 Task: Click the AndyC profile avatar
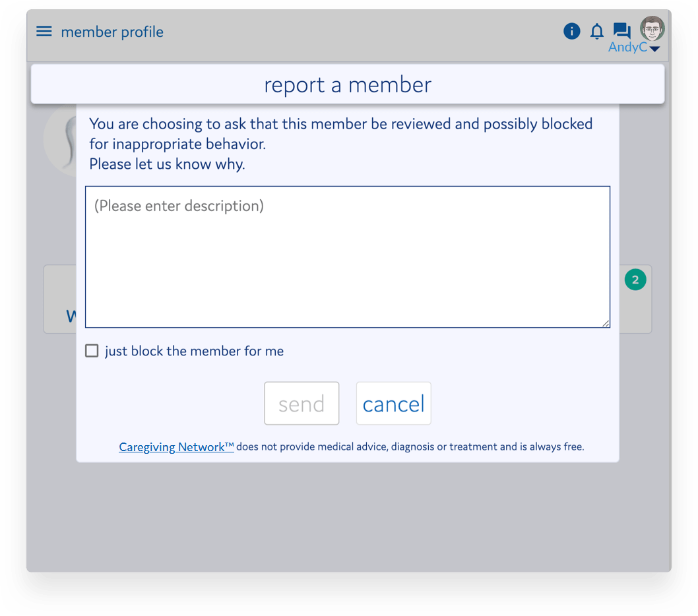click(652, 28)
